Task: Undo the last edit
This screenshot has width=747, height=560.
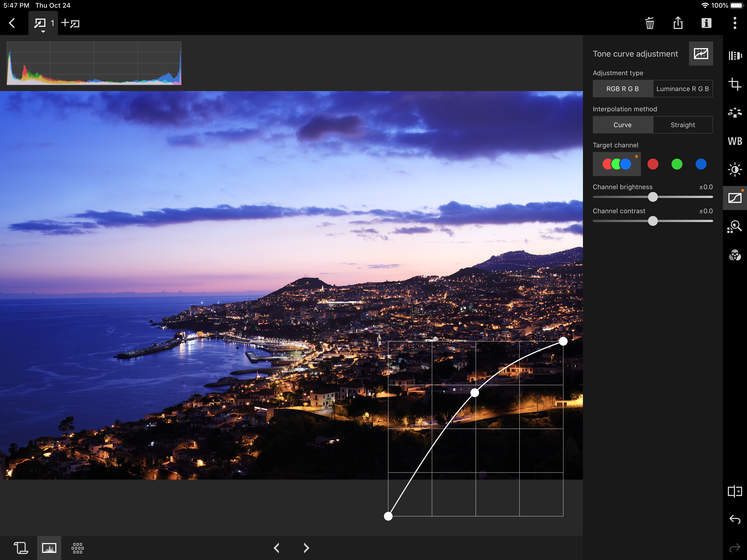Action: (x=734, y=519)
